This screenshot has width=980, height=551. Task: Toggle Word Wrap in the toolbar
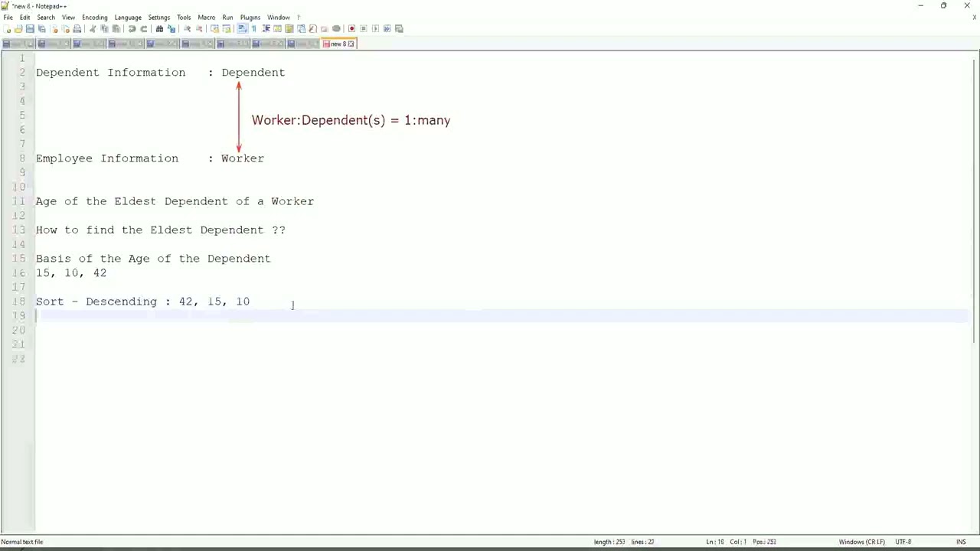click(x=242, y=28)
